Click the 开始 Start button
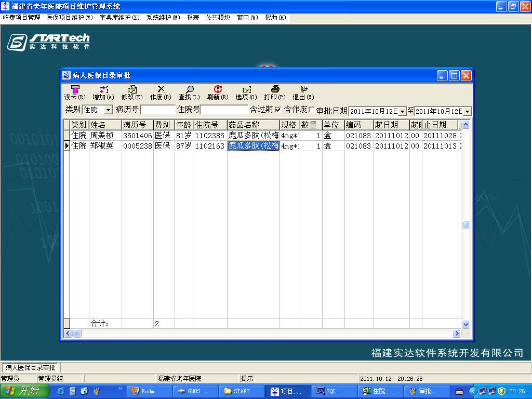Screen dimensions: 532x399 pyautogui.click(x=24, y=391)
